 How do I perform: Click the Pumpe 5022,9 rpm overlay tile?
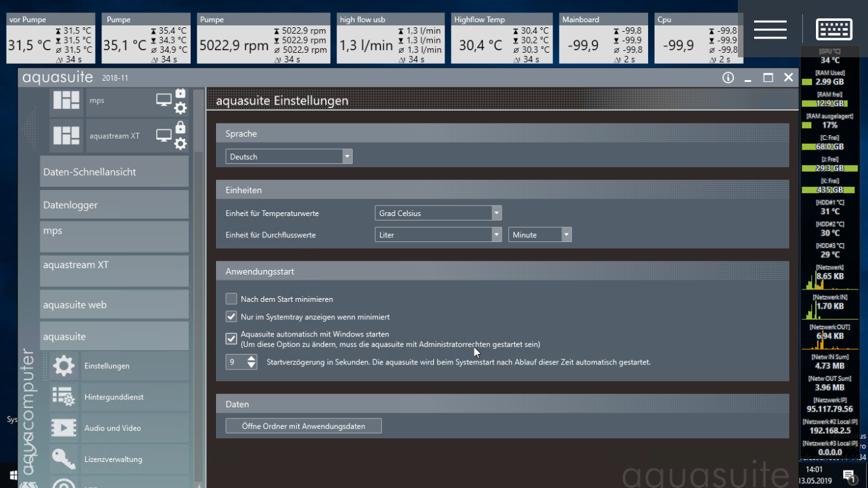tap(264, 39)
